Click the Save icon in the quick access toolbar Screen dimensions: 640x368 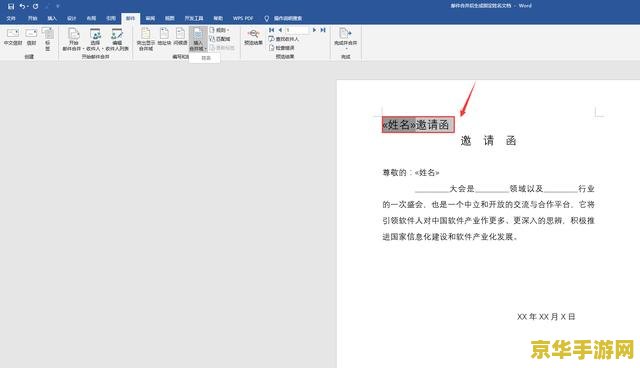pos(11,6)
